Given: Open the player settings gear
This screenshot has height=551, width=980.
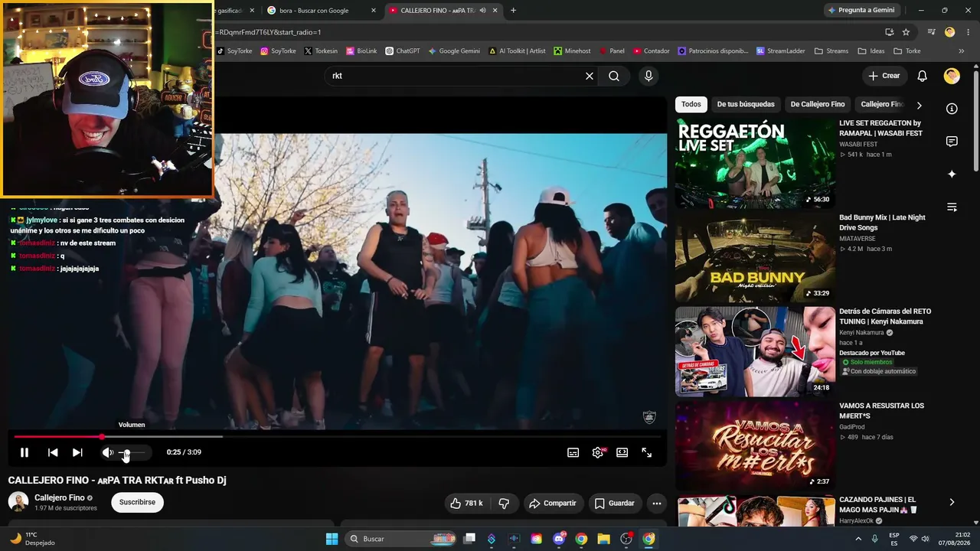Looking at the screenshot, I should click(598, 452).
